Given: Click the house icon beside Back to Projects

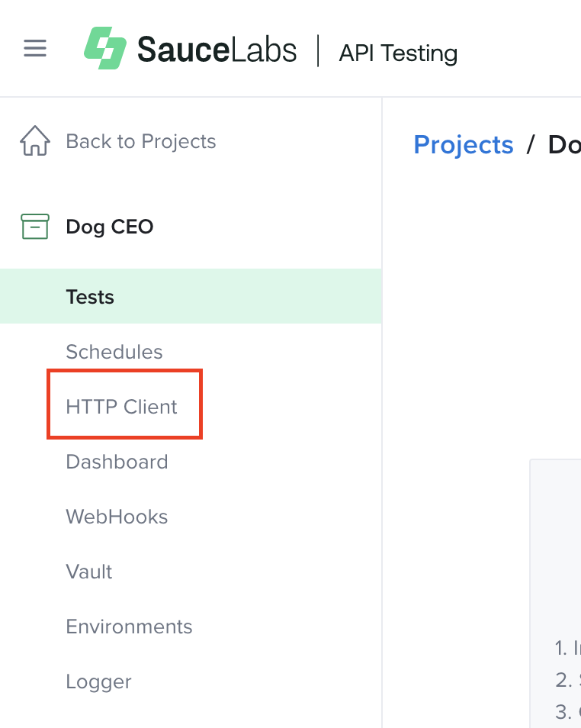Looking at the screenshot, I should coord(35,142).
